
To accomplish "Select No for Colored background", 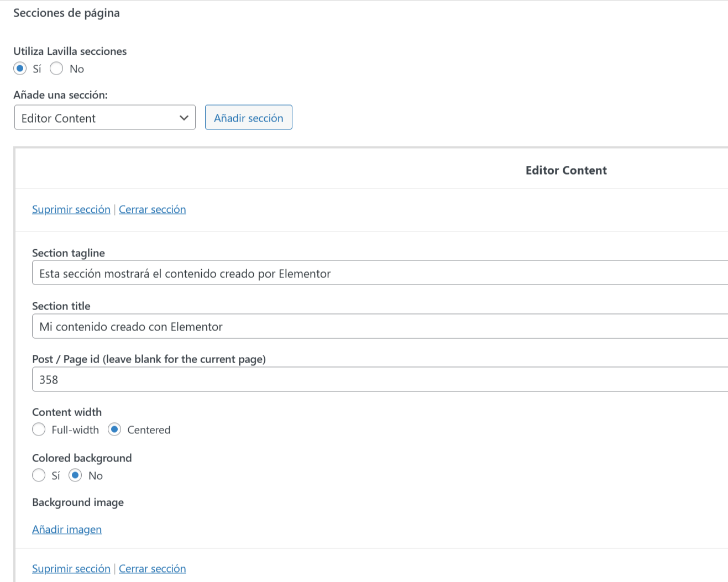I will (75, 475).
